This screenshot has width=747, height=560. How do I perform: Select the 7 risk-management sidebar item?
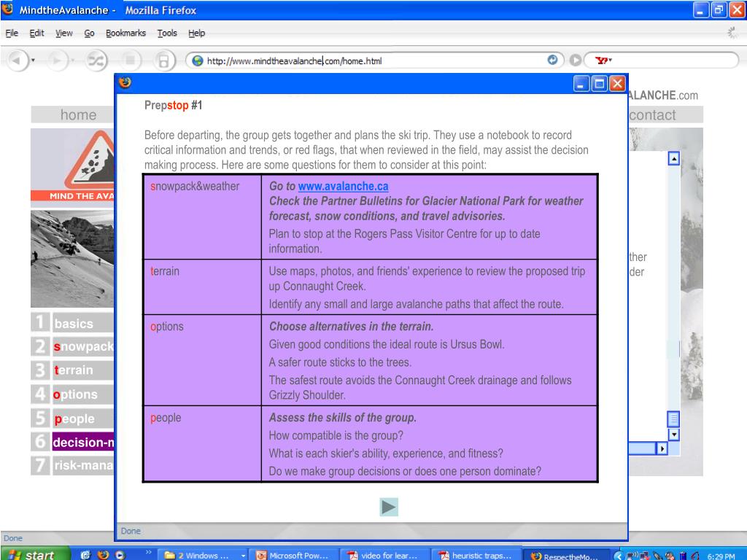72,465
